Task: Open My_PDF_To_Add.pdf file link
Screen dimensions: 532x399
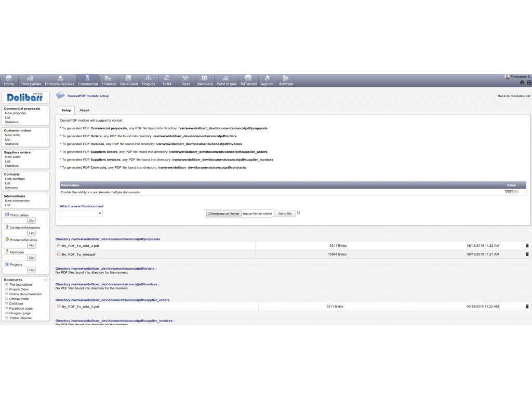Action: pyautogui.click(x=78, y=255)
